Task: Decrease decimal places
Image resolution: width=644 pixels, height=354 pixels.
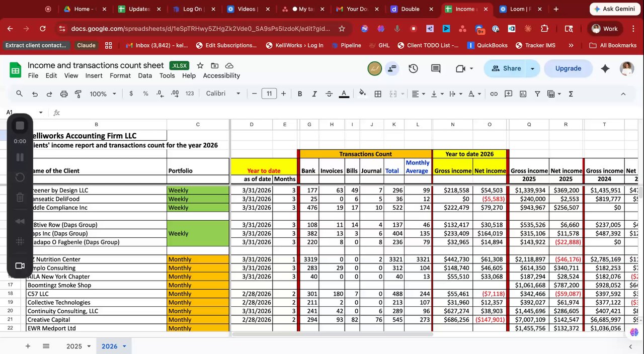Action: pos(160,94)
